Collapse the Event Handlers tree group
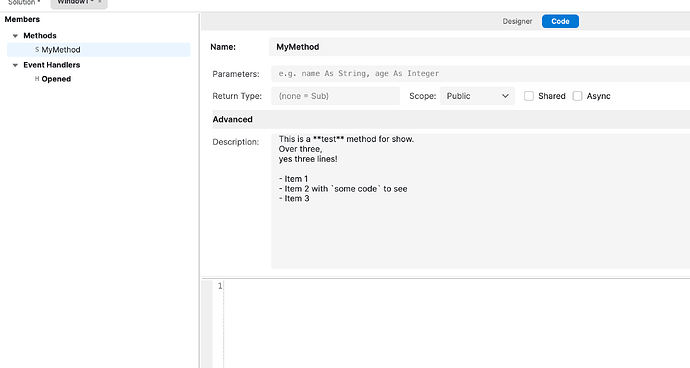The width and height of the screenshot is (690, 368). 15,65
